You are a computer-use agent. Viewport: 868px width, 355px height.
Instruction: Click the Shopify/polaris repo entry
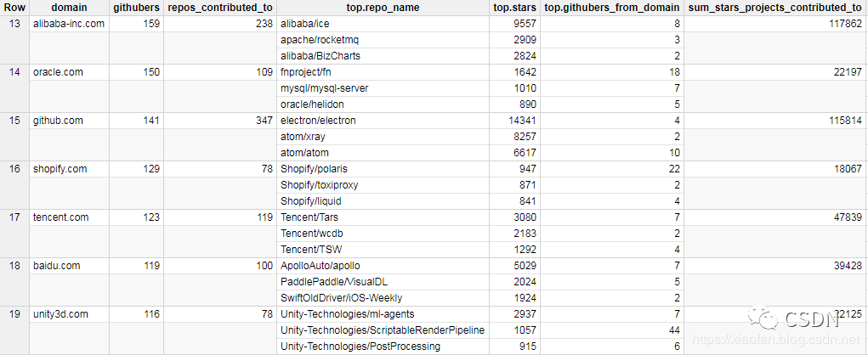[x=314, y=169]
